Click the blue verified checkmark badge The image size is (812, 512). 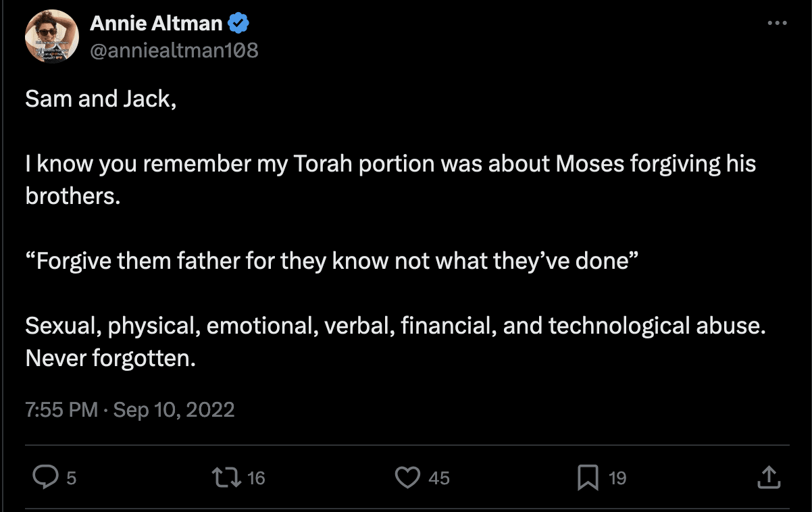click(238, 24)
